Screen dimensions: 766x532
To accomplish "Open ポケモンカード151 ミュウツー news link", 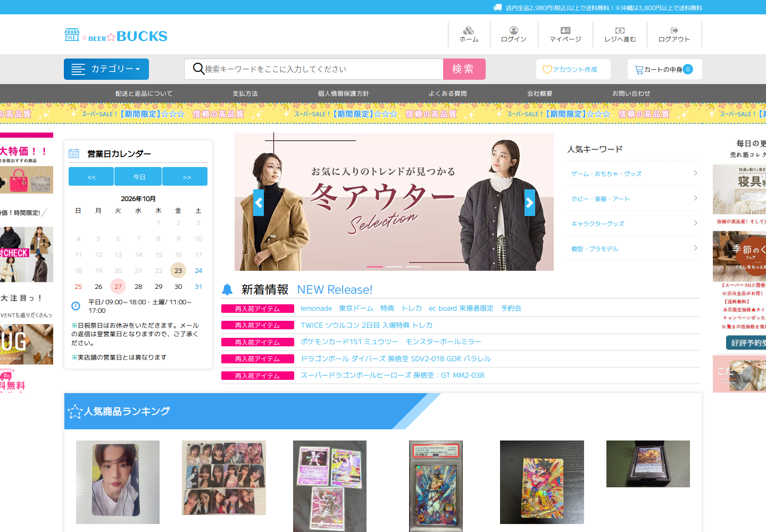I will [x=391, y=342].
